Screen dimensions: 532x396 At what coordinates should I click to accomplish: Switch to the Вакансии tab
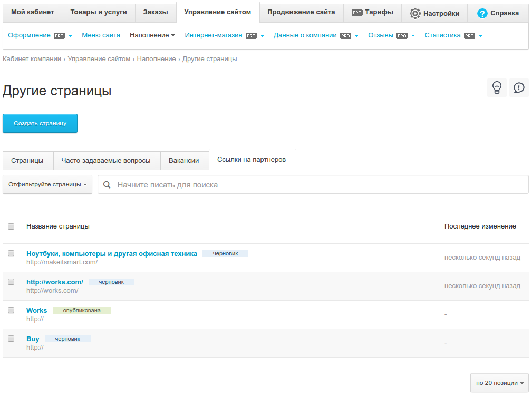(x=184, y=161)
